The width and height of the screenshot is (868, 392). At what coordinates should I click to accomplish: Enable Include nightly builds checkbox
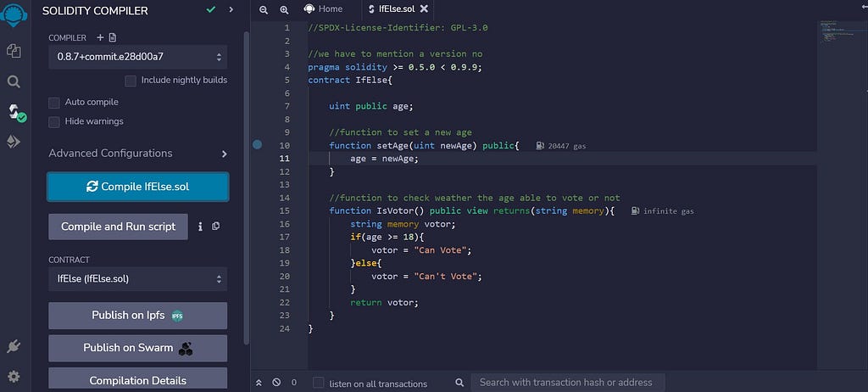(x=131, y=81)
